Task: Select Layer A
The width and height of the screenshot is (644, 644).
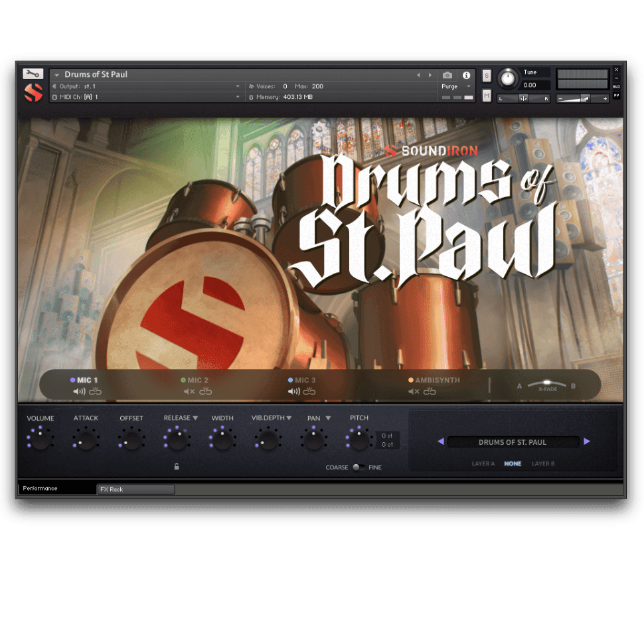Action: pos(483,463)
